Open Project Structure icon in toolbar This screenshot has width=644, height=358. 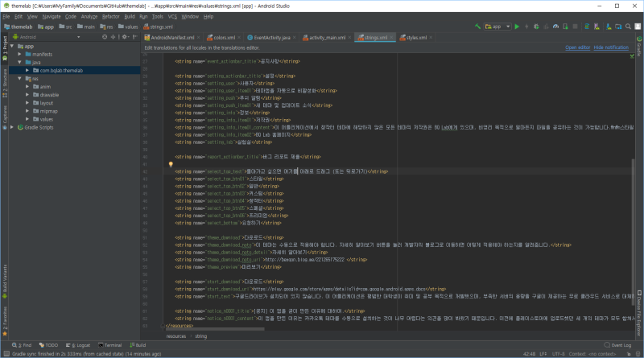click(x=618, y=27)
